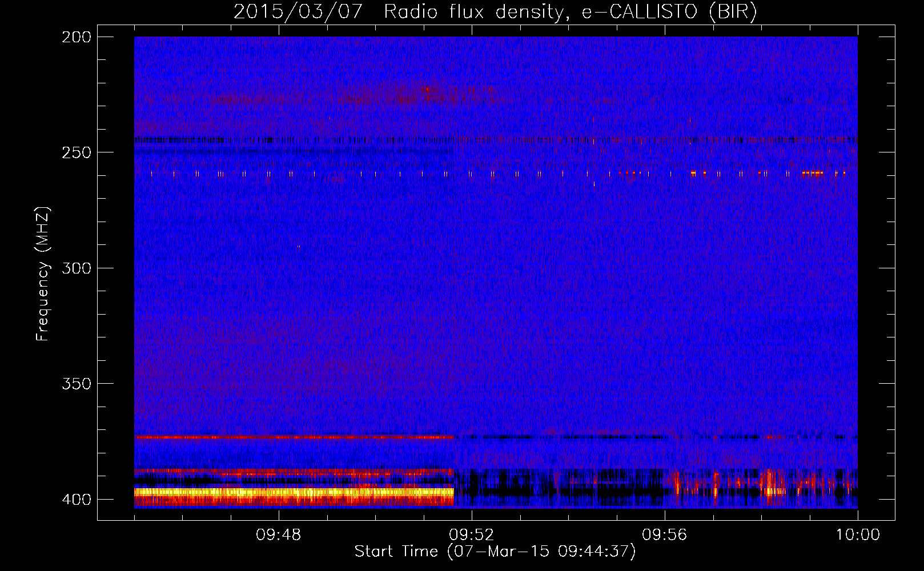The image size is (924, 571).
Task: Click the 09:52 time tick label
Action: click(x=472, y=535)
